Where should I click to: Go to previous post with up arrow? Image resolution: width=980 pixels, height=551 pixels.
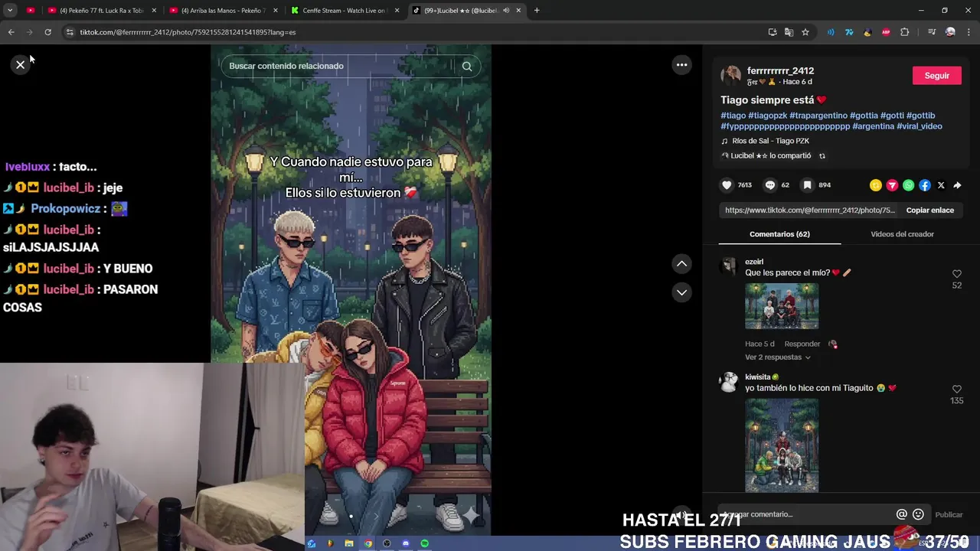[681, 264]
